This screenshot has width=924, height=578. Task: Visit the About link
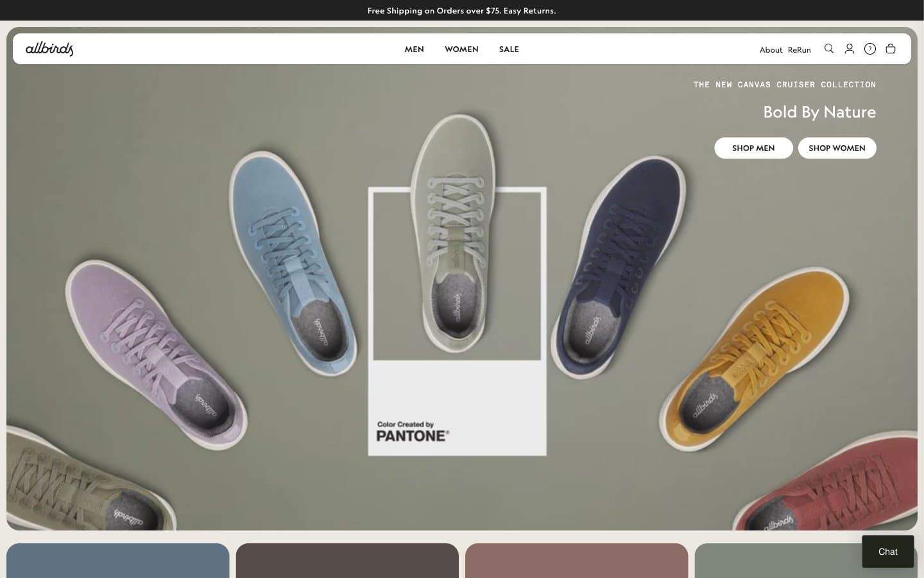pos(771,50)
